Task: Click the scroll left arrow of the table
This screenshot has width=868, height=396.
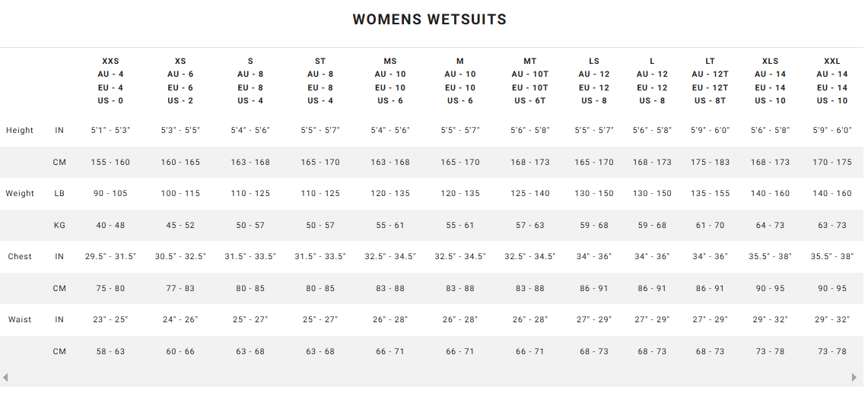Action: [x=5, y=377]
